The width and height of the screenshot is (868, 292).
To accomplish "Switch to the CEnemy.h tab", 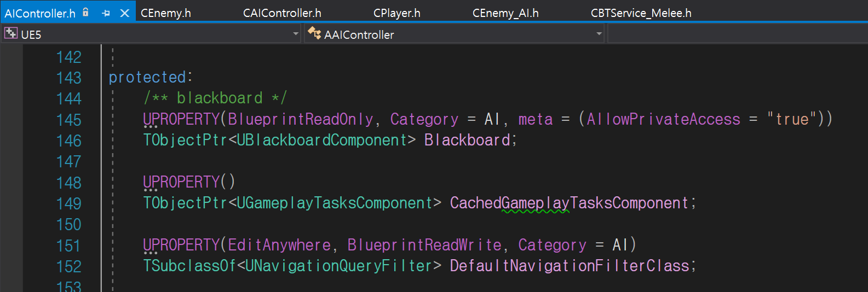I will click(x=166, y=13).
